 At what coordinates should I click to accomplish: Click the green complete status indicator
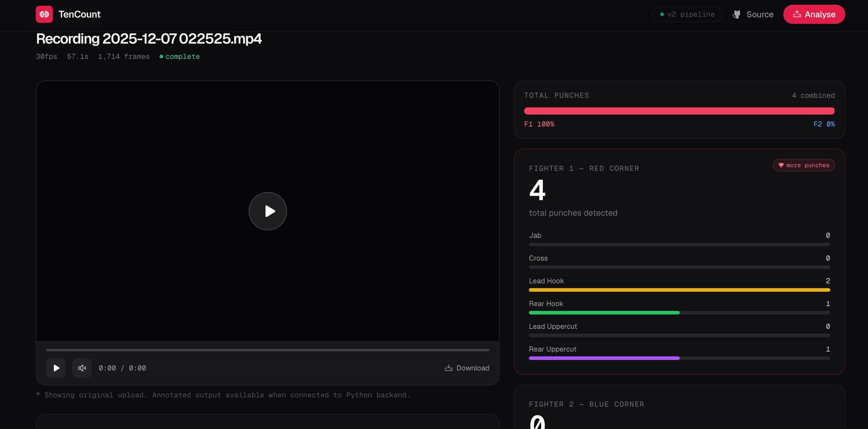179,57
